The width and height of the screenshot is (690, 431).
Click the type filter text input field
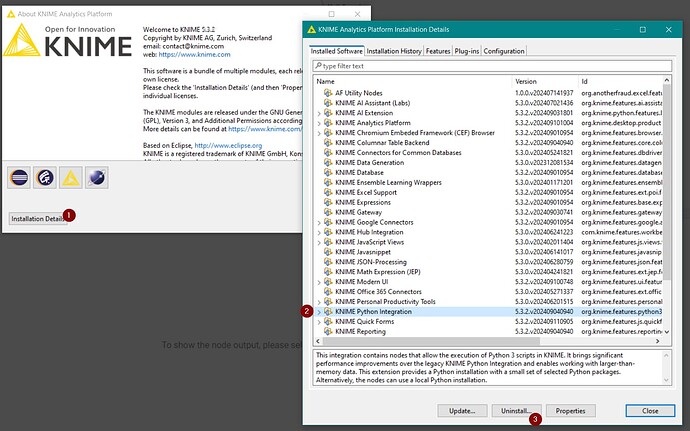[x=492, y=66]
